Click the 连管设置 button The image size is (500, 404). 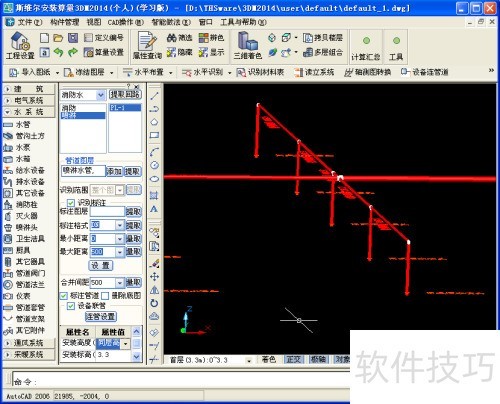point(101,316)
